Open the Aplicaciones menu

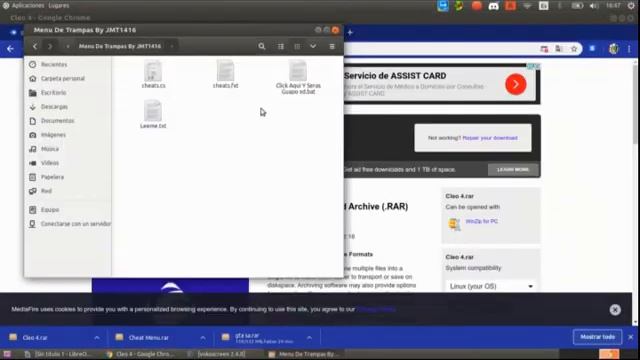(x=29, y=6)
